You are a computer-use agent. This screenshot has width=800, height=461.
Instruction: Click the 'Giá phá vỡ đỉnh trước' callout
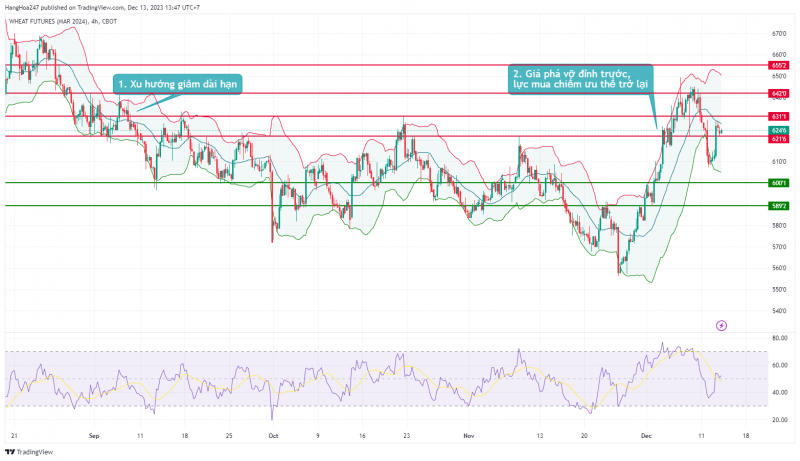580,80
